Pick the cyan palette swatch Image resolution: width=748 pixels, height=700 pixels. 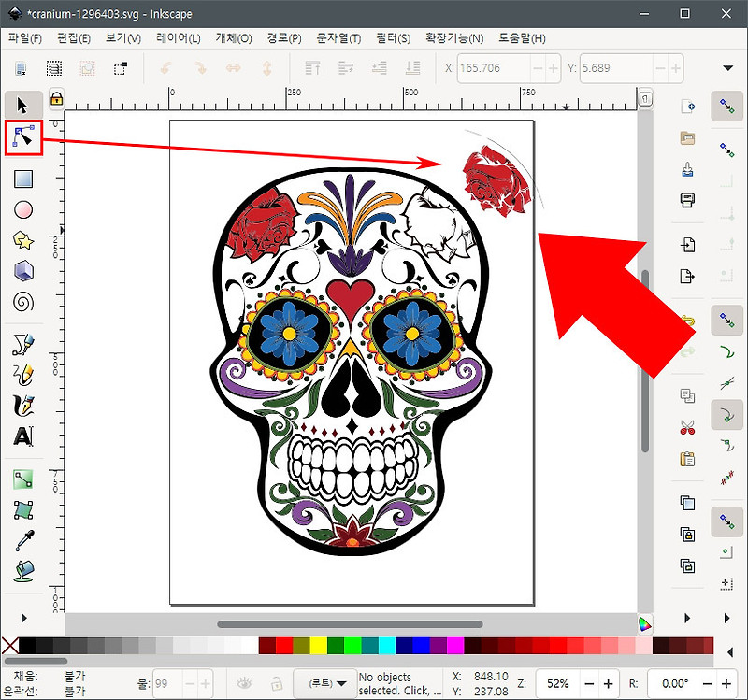click(387, 646)
